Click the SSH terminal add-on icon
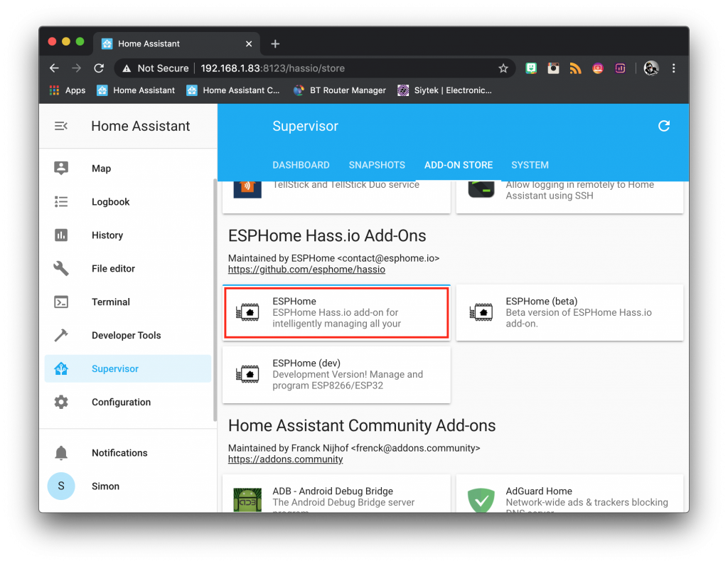 (481, 189)
